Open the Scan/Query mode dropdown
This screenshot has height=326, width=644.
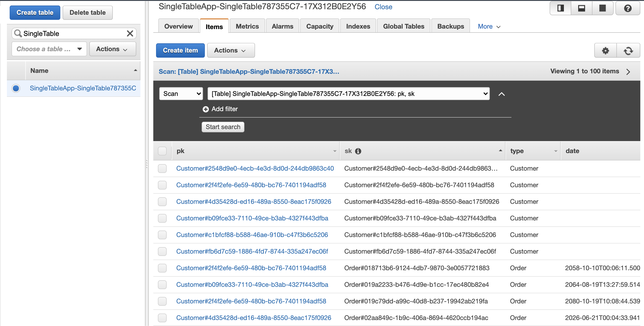(181, 94)
